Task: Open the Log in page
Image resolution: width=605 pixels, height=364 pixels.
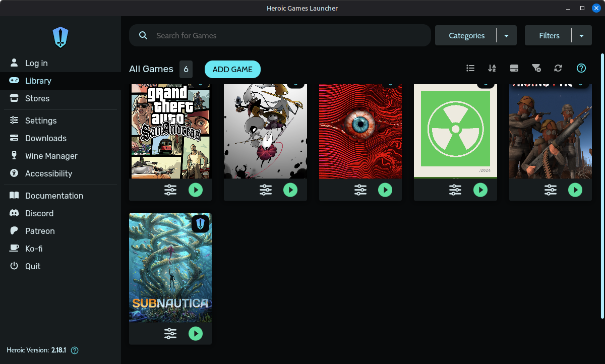Action: tap(60, 63)
